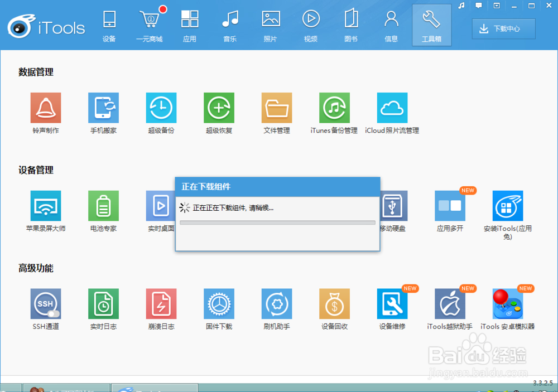
Task: Switch to the 信息 info tab
Action: [391, 26]
